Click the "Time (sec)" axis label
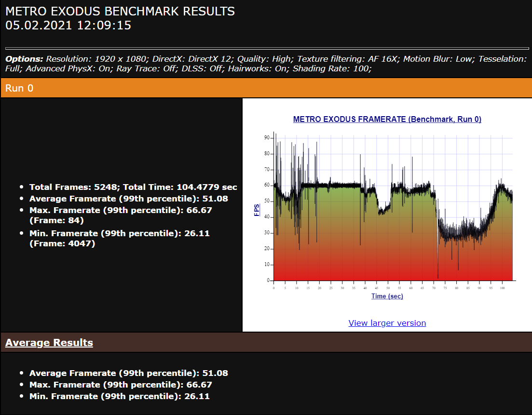This screenshot has width=532, height=415. pos(387,296)
